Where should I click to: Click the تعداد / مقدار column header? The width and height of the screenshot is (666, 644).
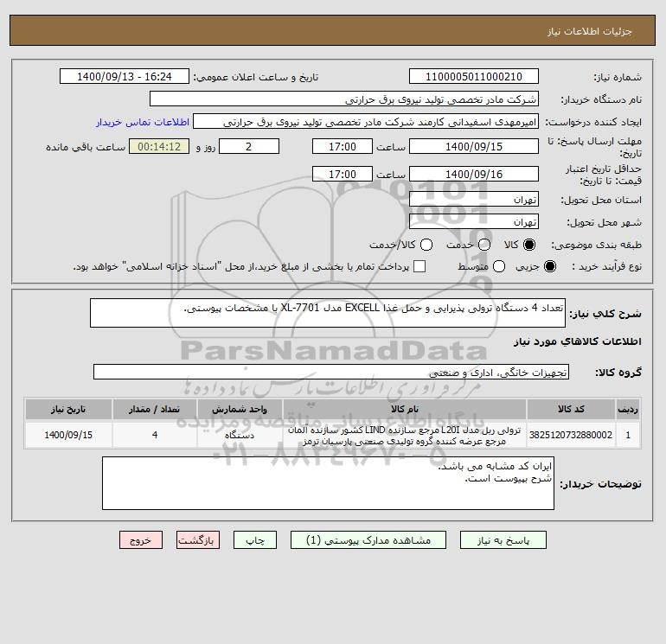click(155, 409)
